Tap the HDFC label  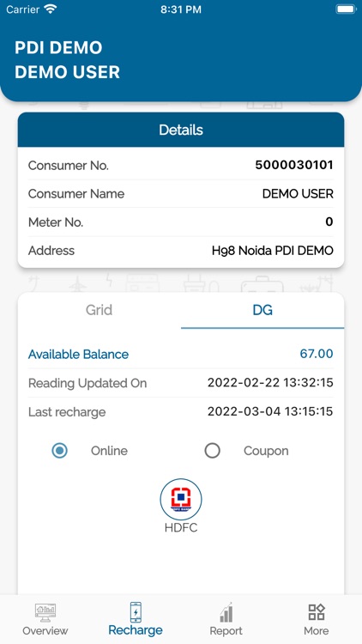181,528
